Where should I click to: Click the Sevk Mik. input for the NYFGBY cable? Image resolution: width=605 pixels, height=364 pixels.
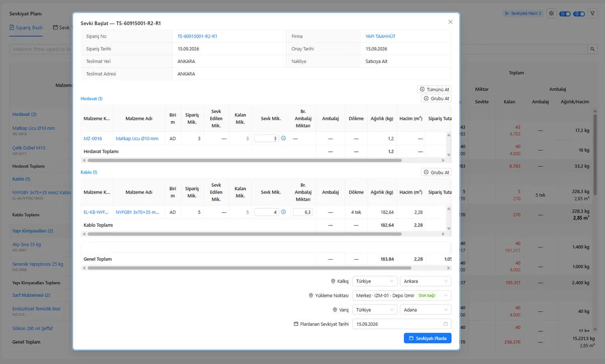click(x=267, y=212)
